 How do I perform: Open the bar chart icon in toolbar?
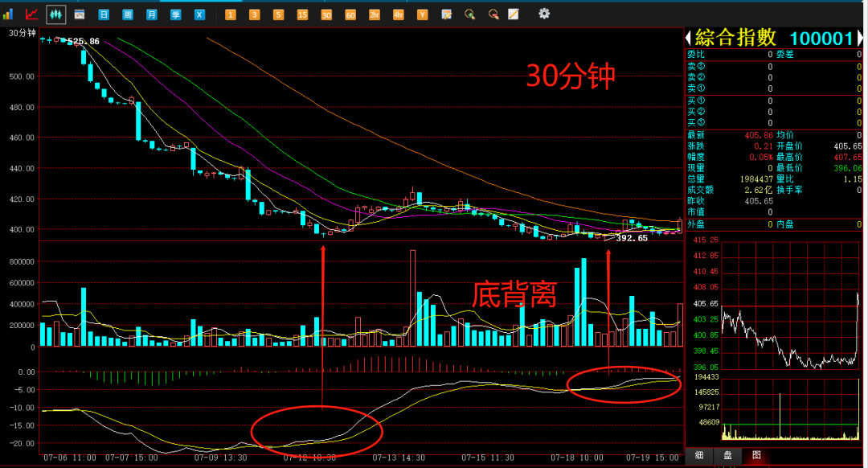coord(8,14)
